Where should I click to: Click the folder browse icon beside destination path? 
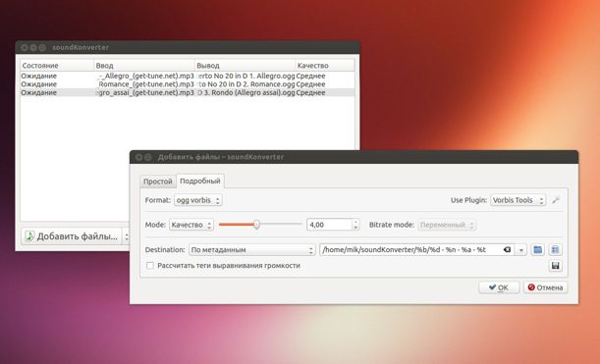(x=537, y=249)
